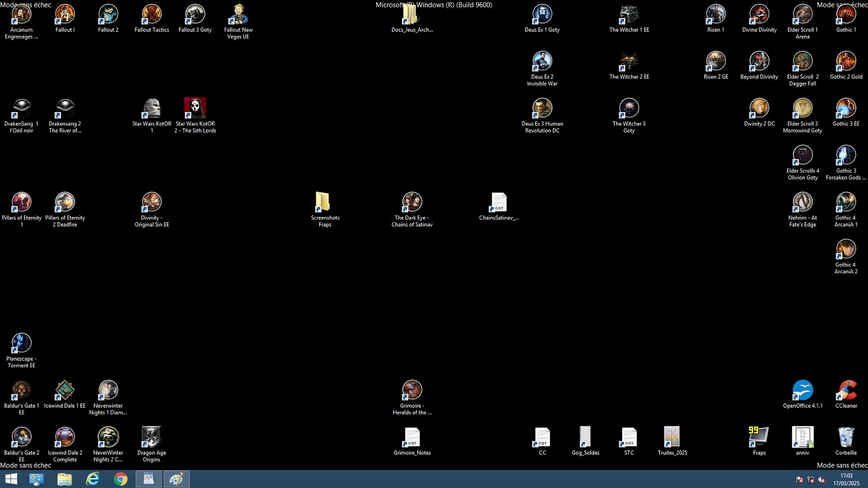The height and width of the screenshot is (488, 868).
Task: Select DrakenSang 1 l'Oeil noir shortcut
Action: pyautogui.click(x=22, y=108)
